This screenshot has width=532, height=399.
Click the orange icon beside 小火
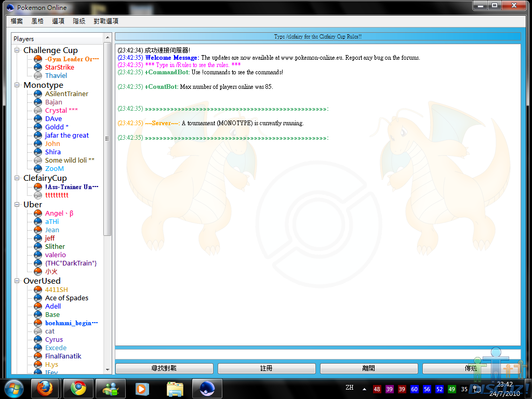coord(38,271)
